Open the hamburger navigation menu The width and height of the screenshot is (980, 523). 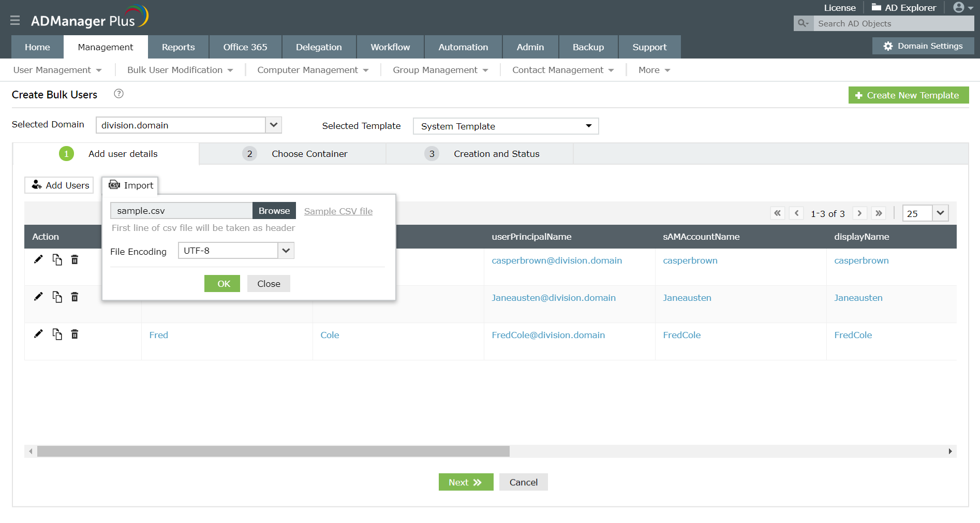coord(15,20)
